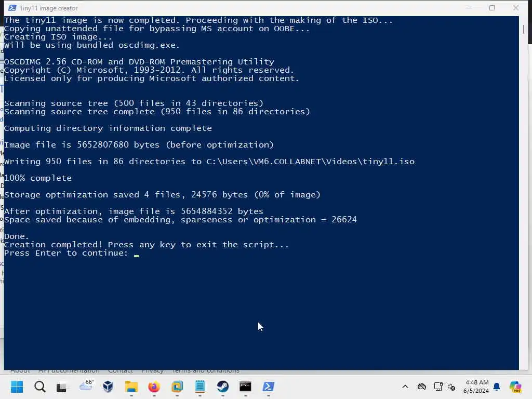Click 'Copying unattended file for bypassing' line
The width and height of the screenshot is (532, 399).
point(157,29)
